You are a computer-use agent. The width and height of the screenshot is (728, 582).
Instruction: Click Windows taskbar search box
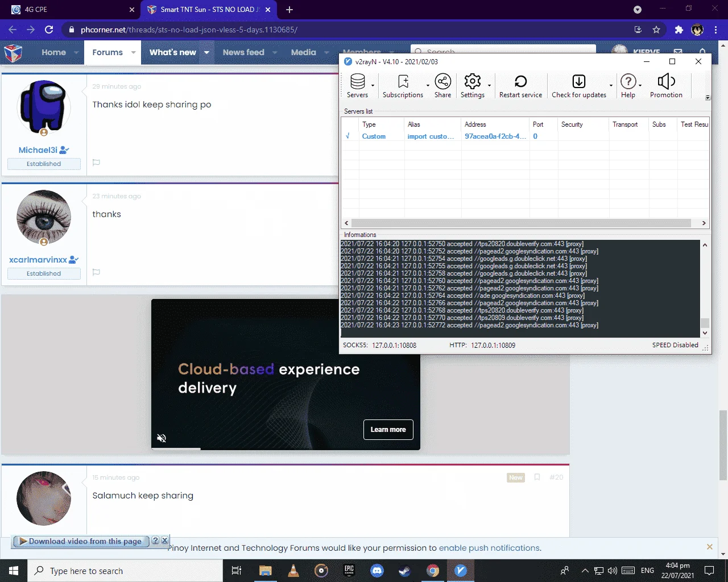coord(125,571)
